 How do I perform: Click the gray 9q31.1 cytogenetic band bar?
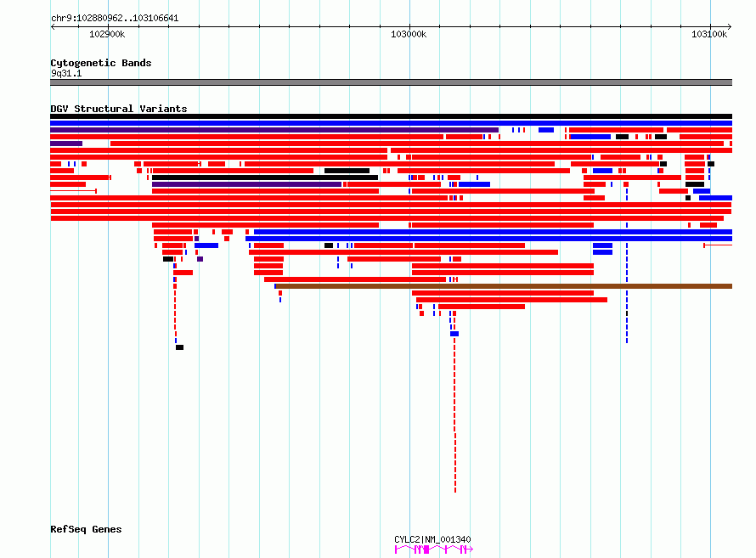pyautogui.click(x=391, y=82)
